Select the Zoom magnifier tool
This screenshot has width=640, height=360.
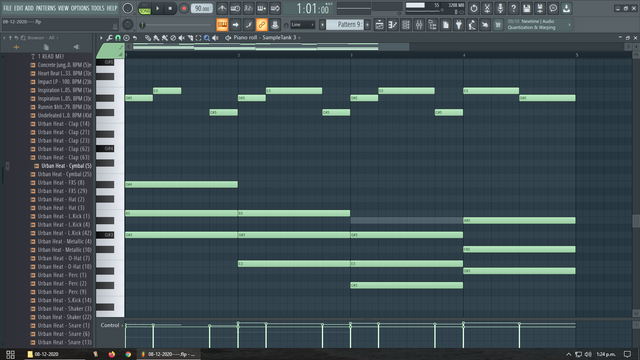(207, 38)
